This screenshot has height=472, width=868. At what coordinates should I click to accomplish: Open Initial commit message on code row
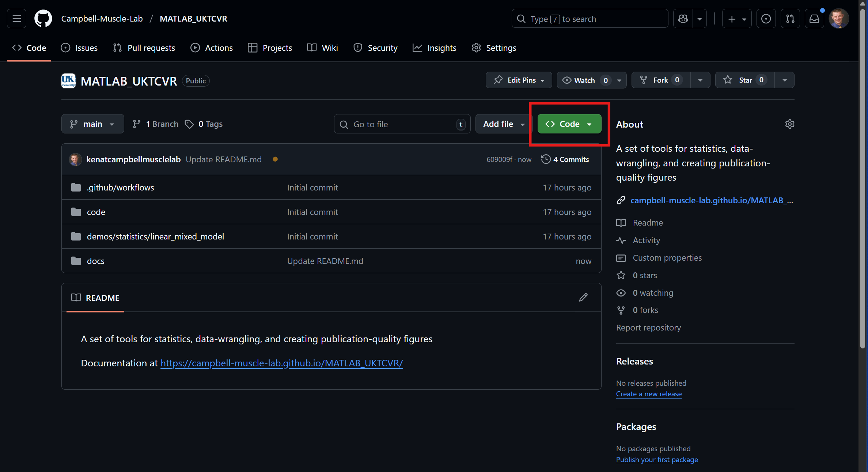tap(312, 212)
